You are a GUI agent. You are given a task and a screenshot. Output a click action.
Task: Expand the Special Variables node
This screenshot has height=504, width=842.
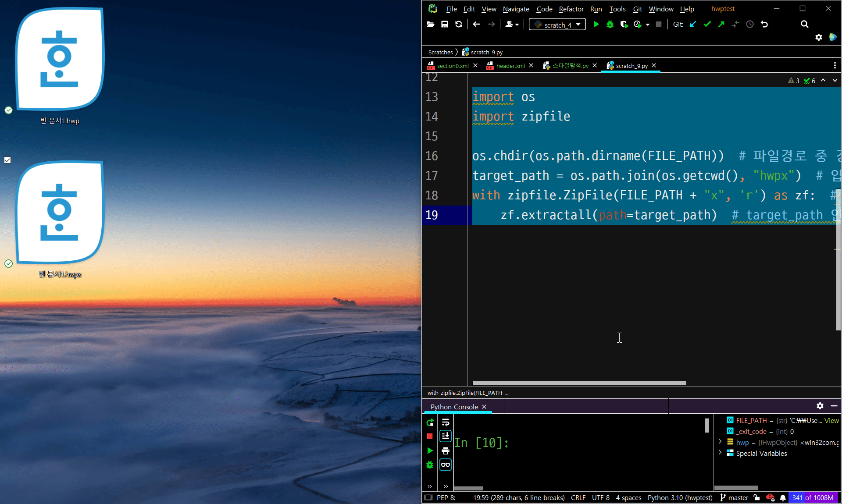coord(720,453)
